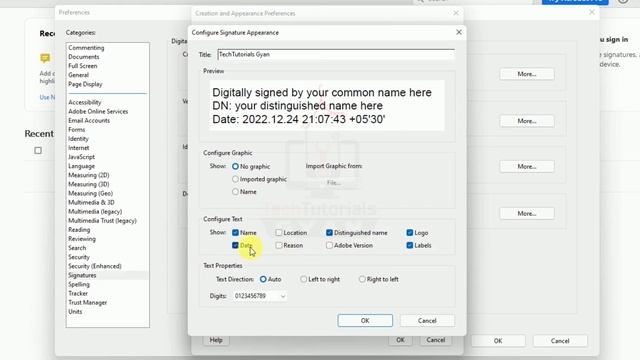Select Reading category
The height and width of the screenshot is (360, 640).
(x=79, y=230)
